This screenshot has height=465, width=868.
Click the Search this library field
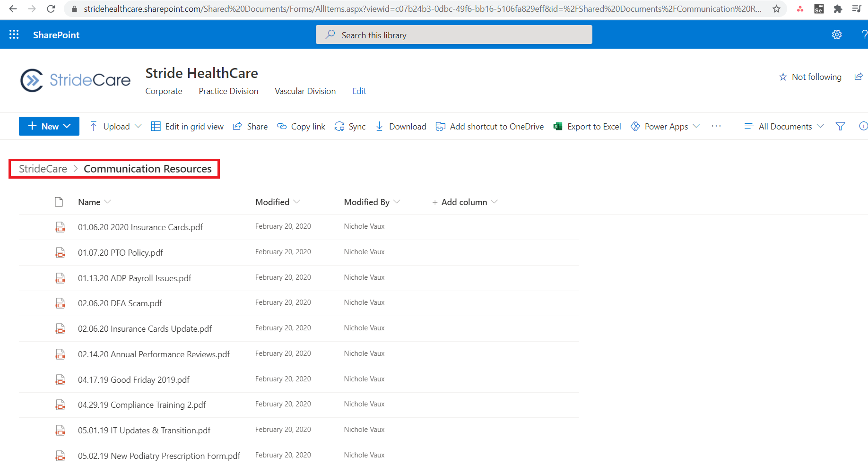[x=454, y=35]
